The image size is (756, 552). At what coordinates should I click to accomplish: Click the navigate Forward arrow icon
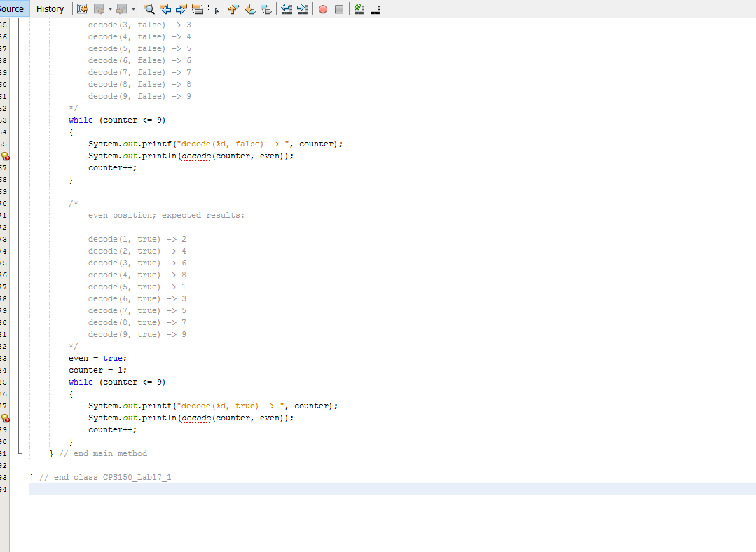coord(121,8)
